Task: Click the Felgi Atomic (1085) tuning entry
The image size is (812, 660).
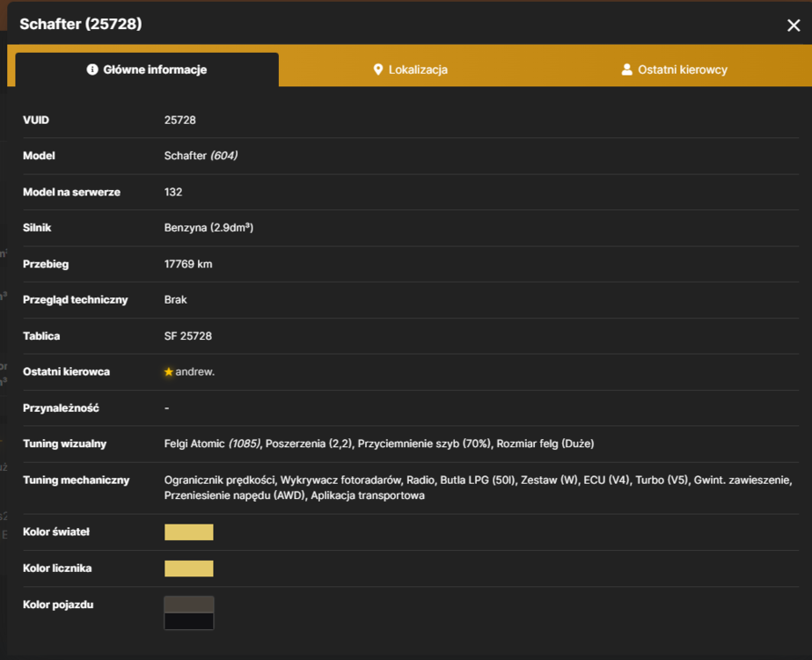Action: point(212,444)
